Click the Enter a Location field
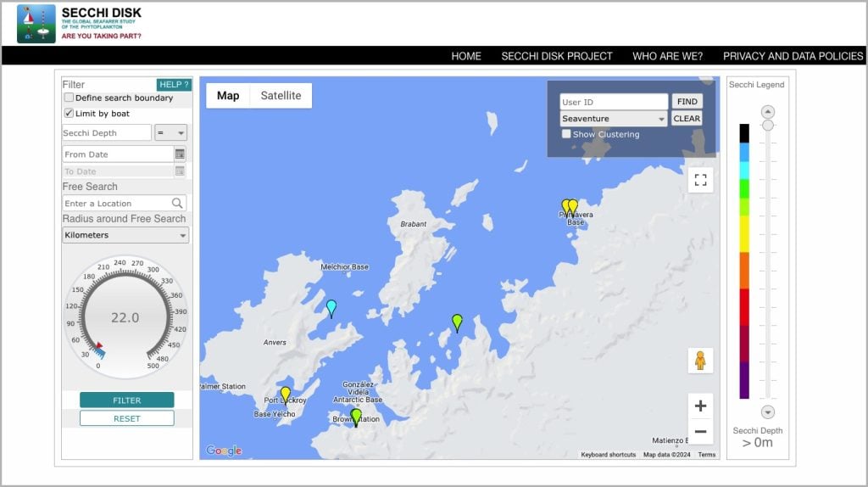 124,204
